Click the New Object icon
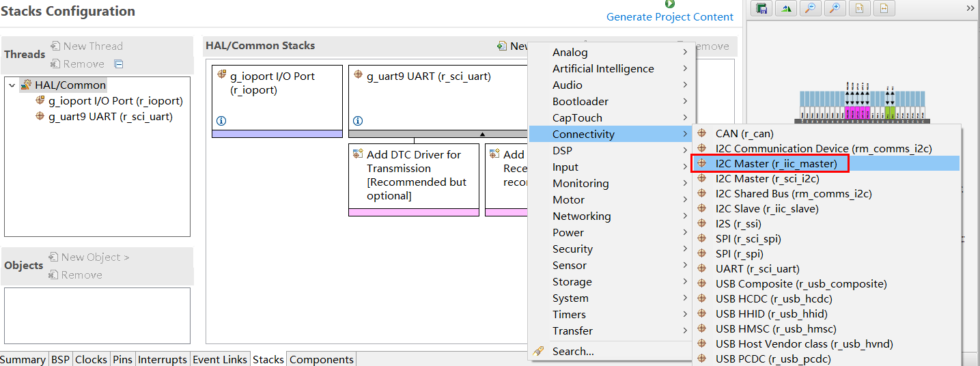The image size is (980, 366). coord(53,257)
